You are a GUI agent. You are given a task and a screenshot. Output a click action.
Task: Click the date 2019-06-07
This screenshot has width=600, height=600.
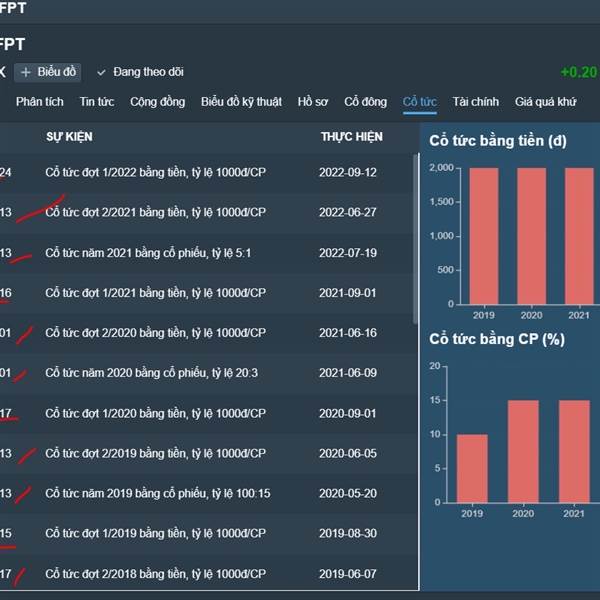coord(348,574)
